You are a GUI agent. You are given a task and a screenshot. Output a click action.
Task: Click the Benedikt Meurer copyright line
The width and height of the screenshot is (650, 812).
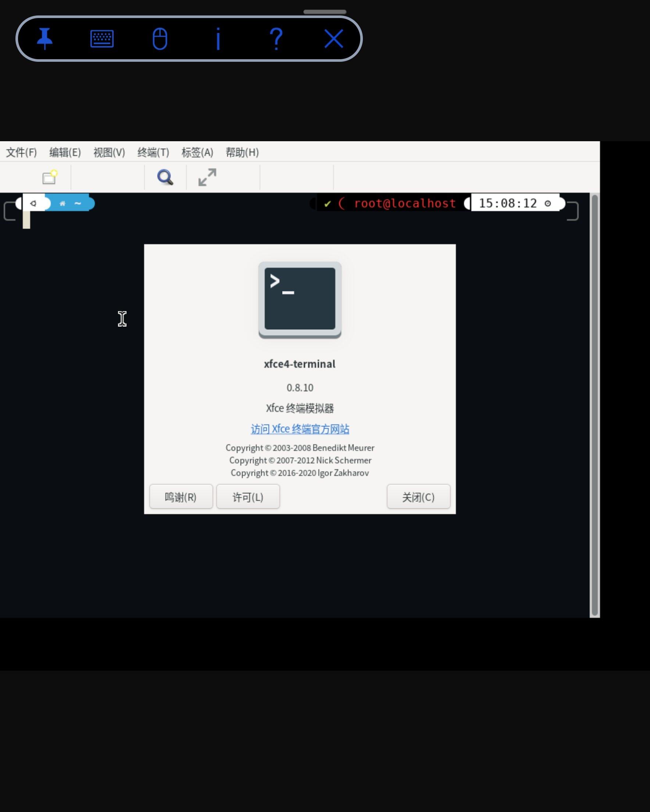[300, 448]
